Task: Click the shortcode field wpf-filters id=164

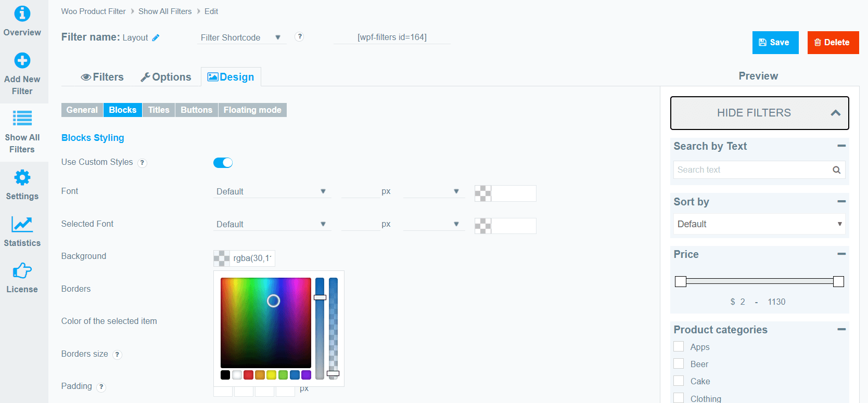Action: point(392,37)
